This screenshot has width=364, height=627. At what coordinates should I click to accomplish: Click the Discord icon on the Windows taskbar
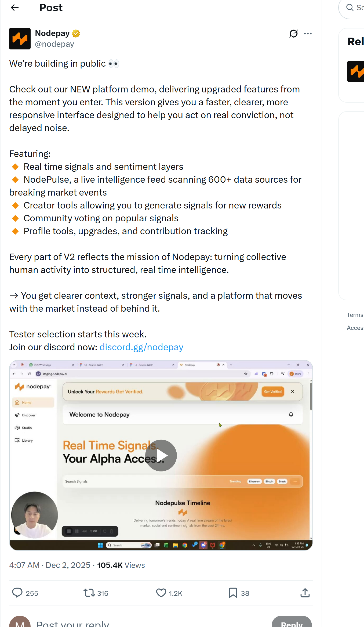click(203, 545)
